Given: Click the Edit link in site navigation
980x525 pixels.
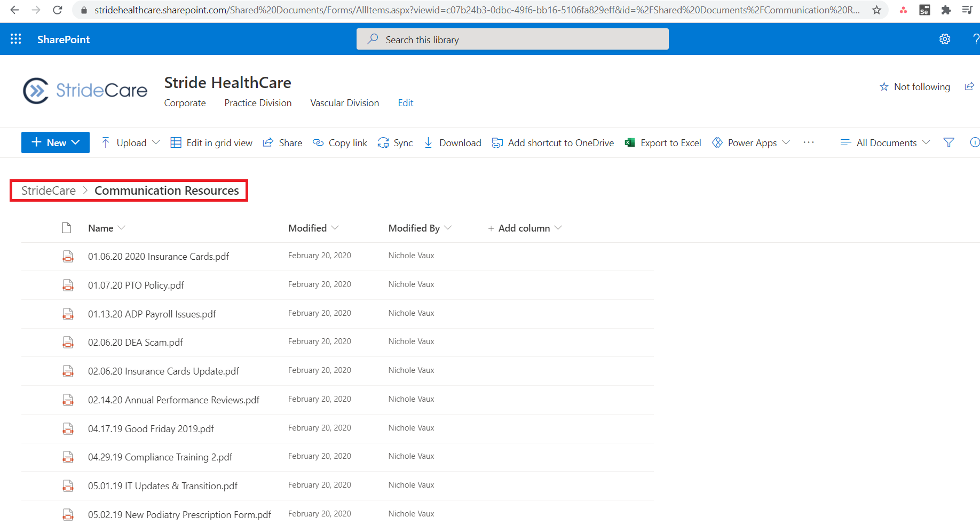Looking at the screenshot, I should pyautogui.click(x=406, y=103).
